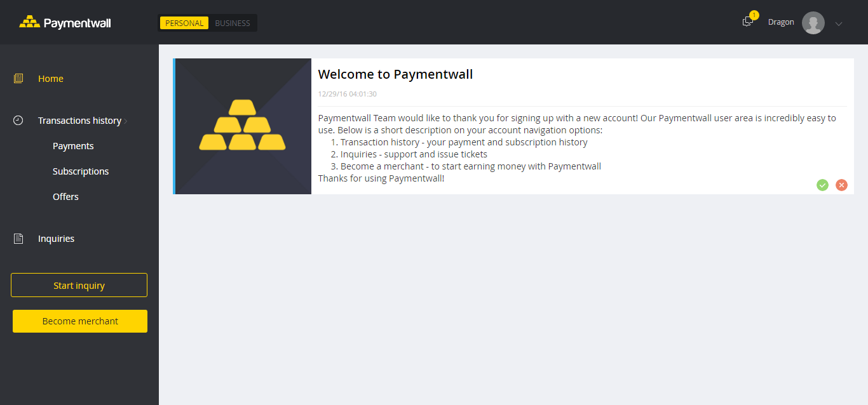This screenshot has height=405, width=868.
Task: Click the Dragon username
Action: pyautogui.click(x=781, y=22)
